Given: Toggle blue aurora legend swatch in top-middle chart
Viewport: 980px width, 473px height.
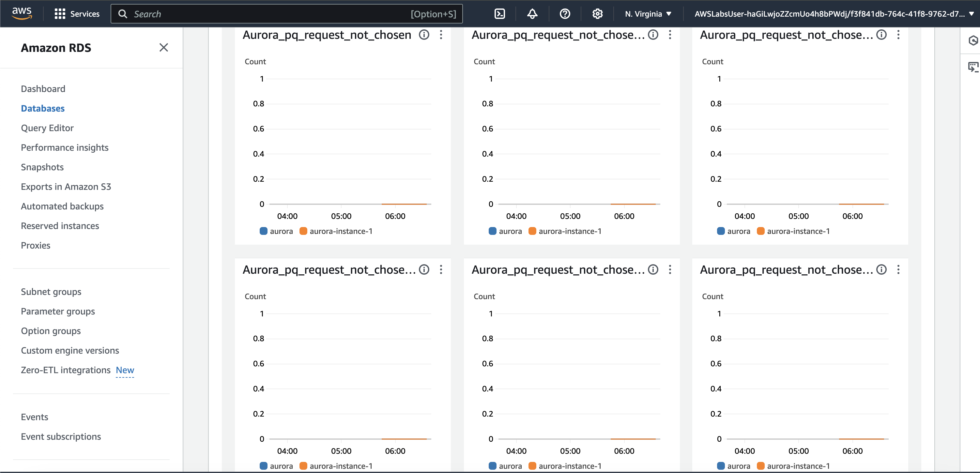Looking at the screenshot, I should pyautogui.click(x=492, y=231).
